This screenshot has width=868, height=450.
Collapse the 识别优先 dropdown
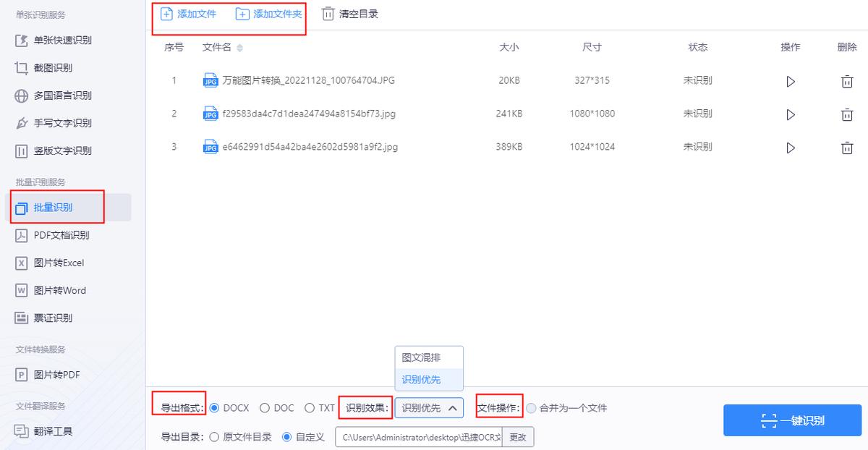(429, 407)
